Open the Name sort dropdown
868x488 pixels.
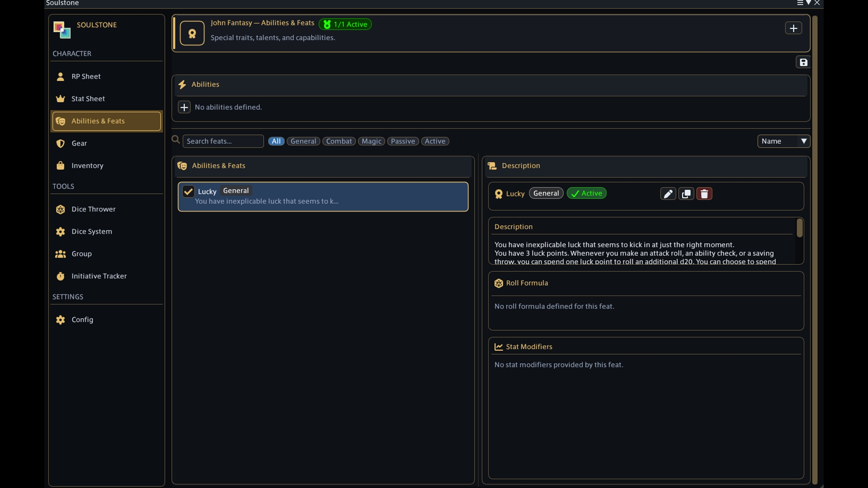pyautogui.click(x=783, y=141)
